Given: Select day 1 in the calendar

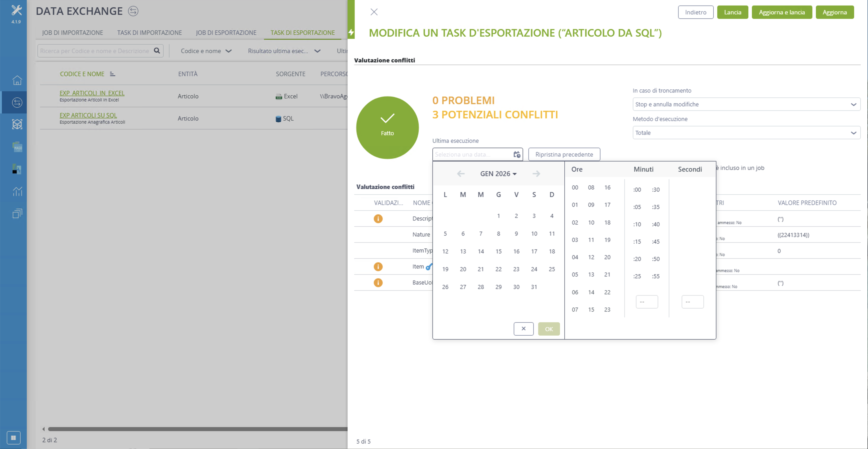Looking at the screenshot, I should 498,216.
